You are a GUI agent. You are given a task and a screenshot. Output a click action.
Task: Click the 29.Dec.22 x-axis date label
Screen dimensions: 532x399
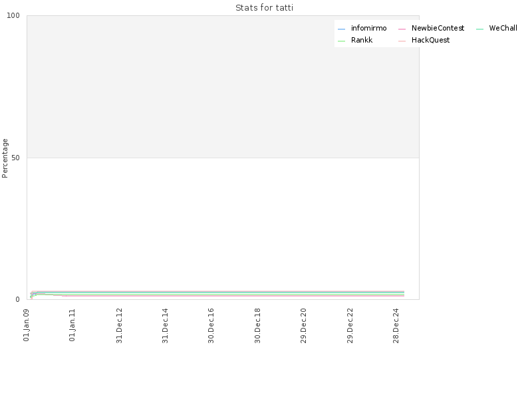350,326
